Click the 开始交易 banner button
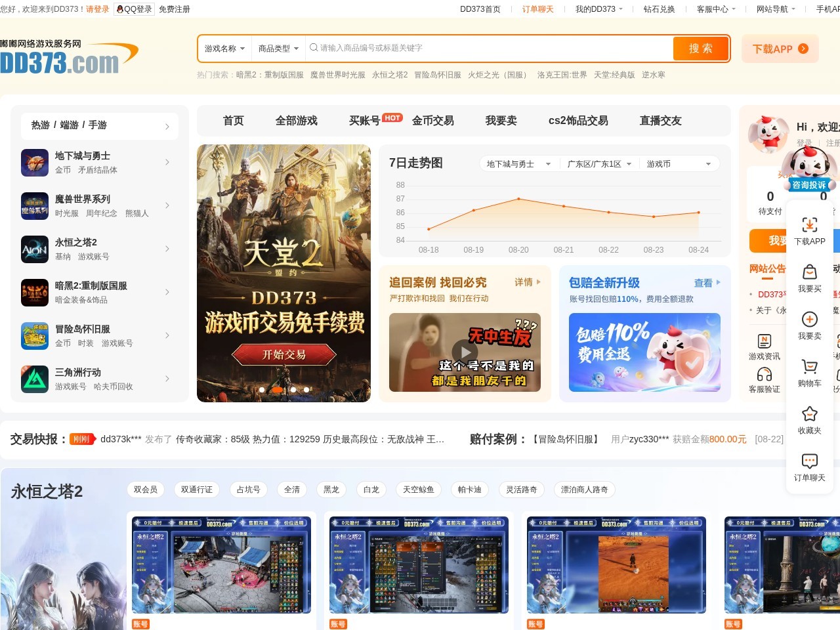Viewport: 840px width, 630px height. [x=284, y=354]
